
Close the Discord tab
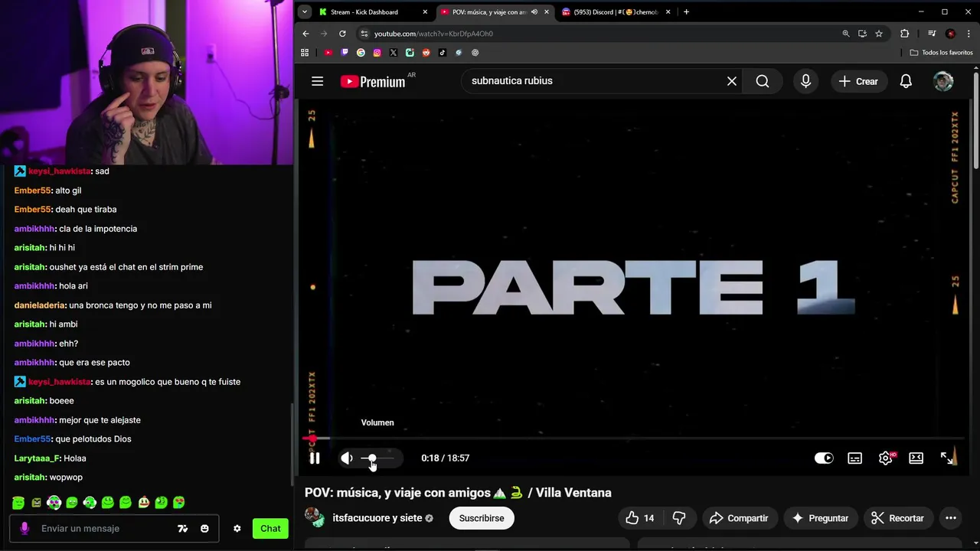pyautogui.click(x=668, y=12)
